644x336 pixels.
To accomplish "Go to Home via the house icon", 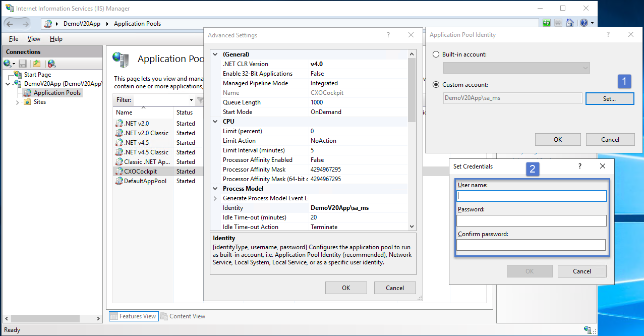I will [570, 23].
